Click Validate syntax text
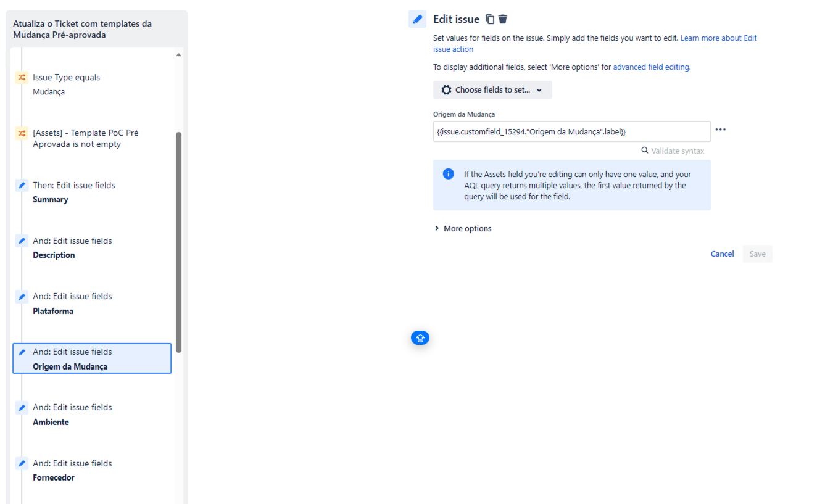The image size is (833, 504). pos(678,151)
